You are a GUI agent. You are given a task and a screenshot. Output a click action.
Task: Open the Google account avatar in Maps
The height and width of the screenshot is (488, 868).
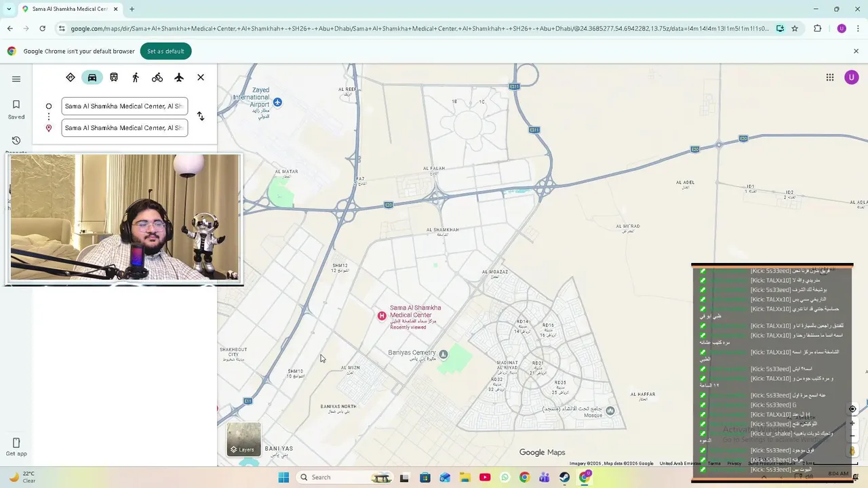[x=852, y=77]
